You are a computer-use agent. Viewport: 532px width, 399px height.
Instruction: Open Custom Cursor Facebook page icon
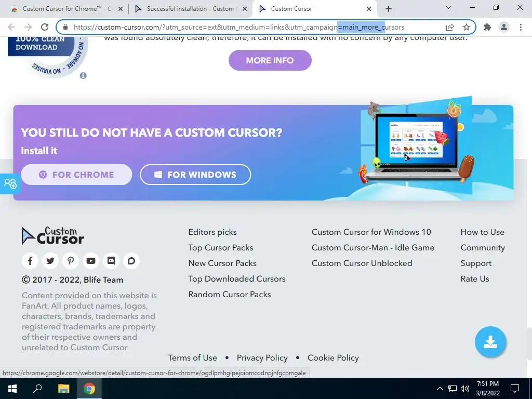pyautogui.click(x=30, y=261)
